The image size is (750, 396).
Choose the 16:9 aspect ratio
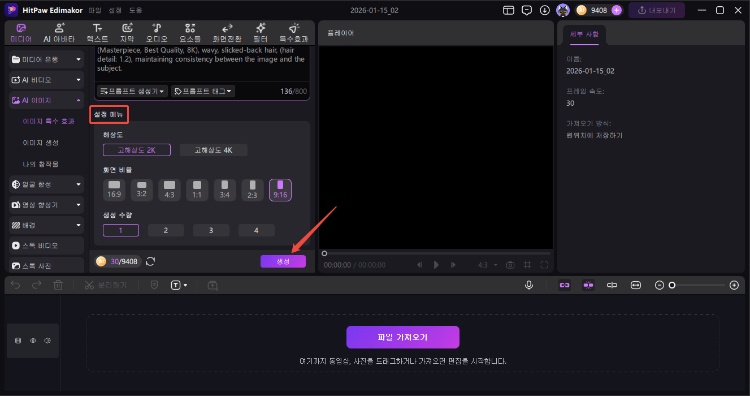coord(114,189)
